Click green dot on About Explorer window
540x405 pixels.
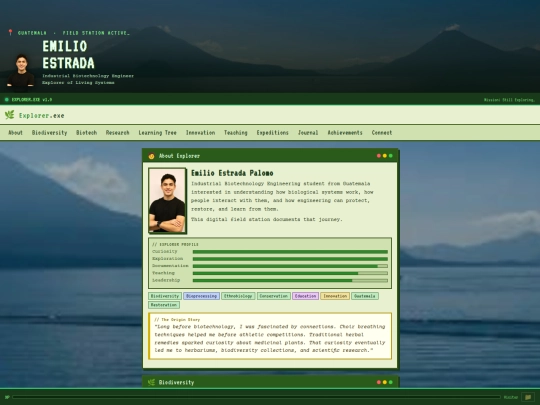(391, 156)
